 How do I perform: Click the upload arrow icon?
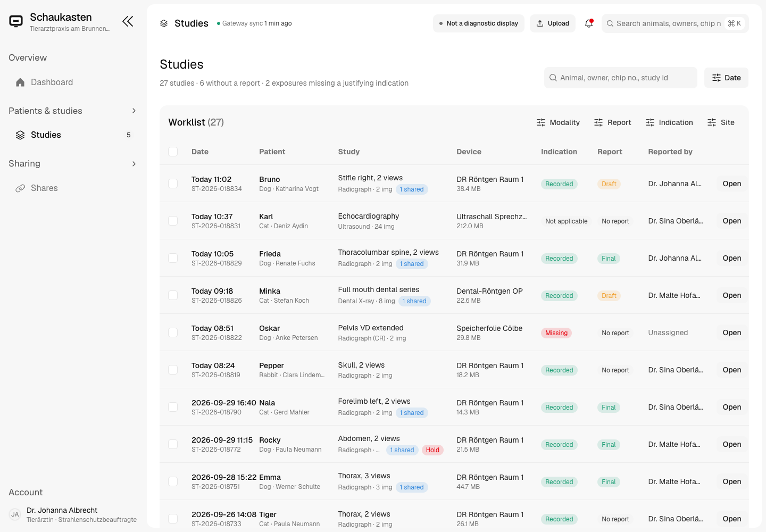coord(540,23)
